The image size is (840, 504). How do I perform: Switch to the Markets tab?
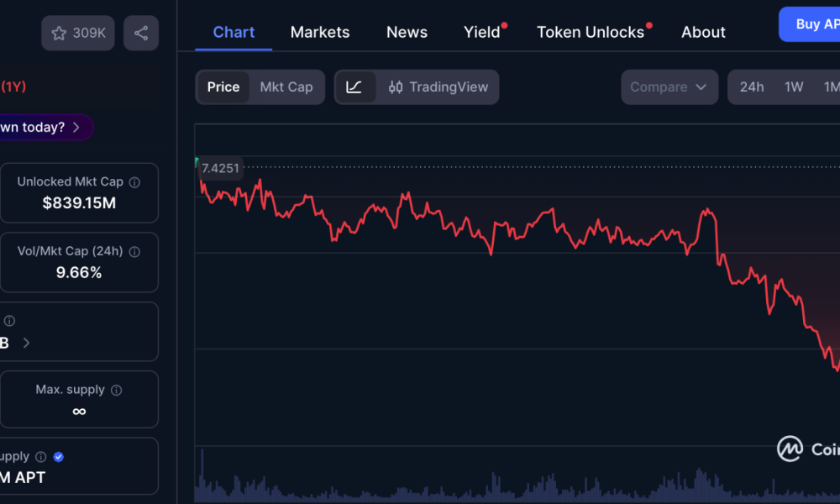[x=320, y=32]
